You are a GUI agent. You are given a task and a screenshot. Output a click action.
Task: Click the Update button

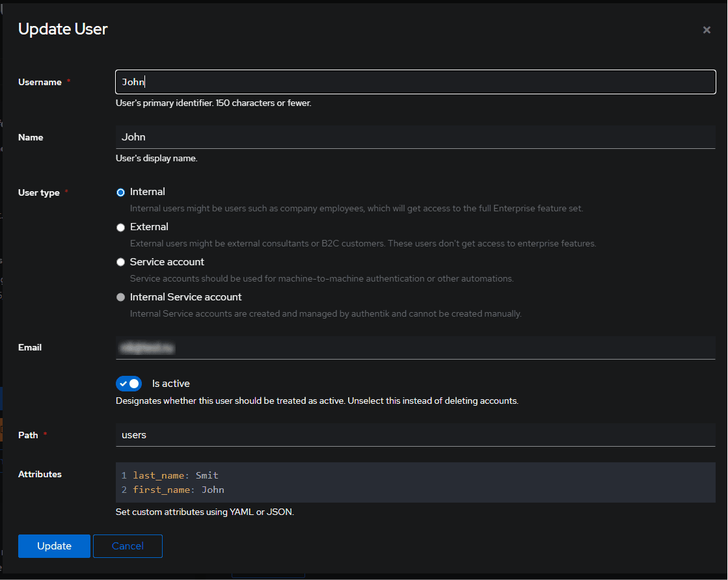(x=54, y=546)
